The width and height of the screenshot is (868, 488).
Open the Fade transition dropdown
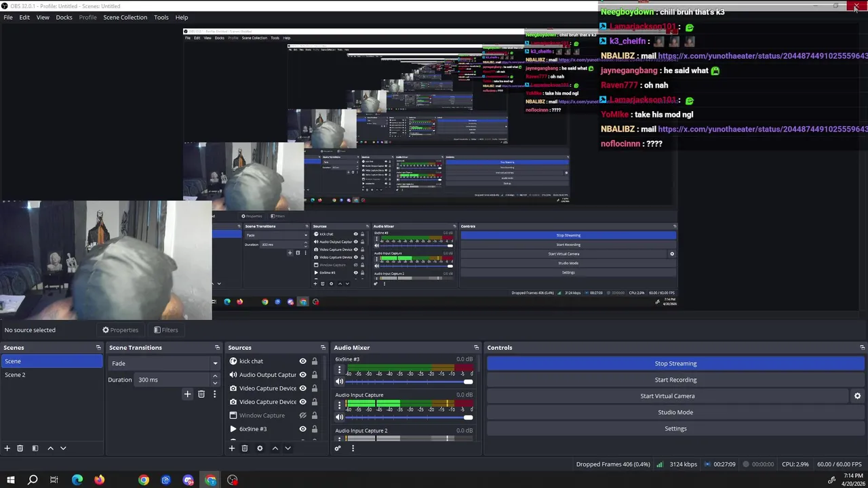pos(165,363)
